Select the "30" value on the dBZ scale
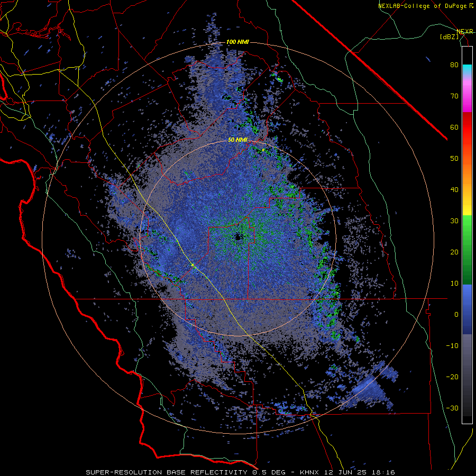 tap(454, 221)
